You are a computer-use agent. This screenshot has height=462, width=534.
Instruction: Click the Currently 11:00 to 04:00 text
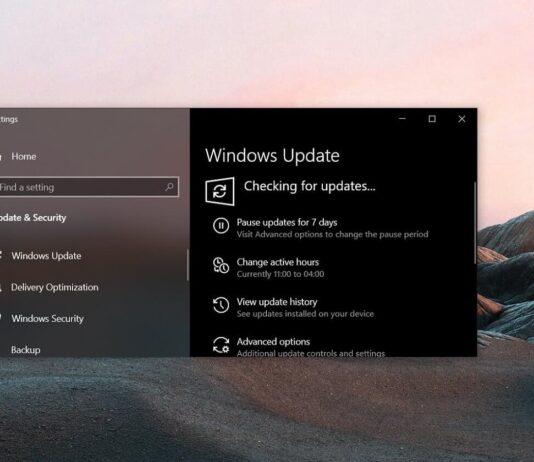[280, 274]
